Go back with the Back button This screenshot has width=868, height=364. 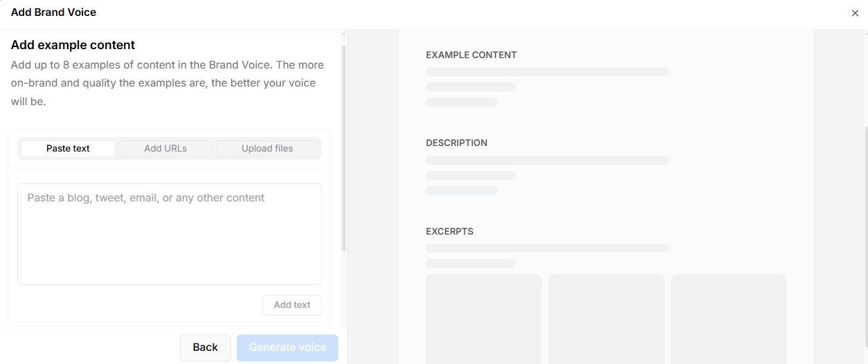tap(205, 347)
